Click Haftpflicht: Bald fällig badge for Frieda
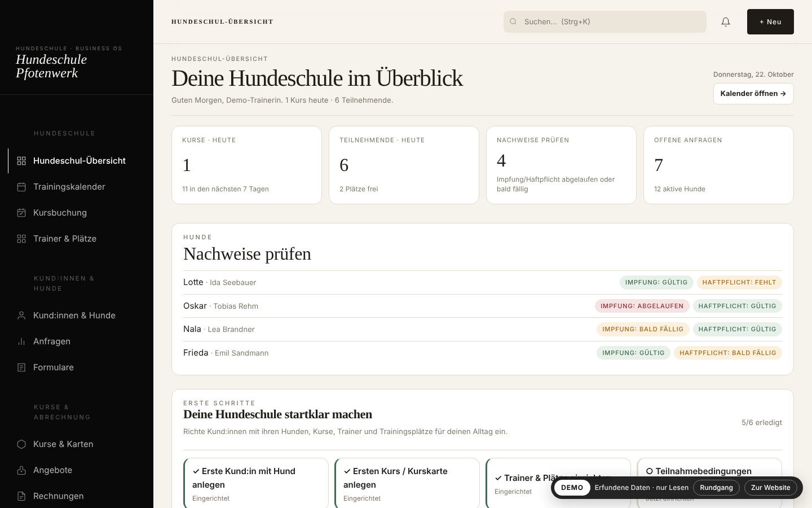The image size is (812, 508). pos(728,353)
